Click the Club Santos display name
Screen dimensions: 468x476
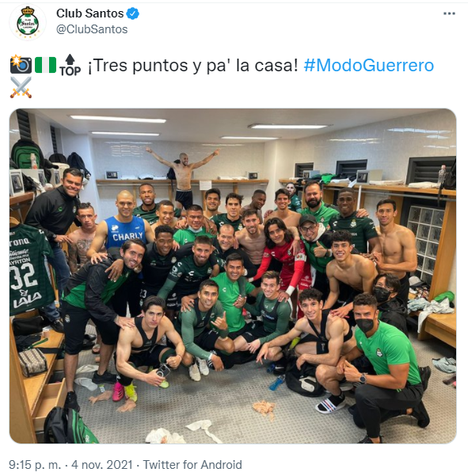[x=89, y=13]
